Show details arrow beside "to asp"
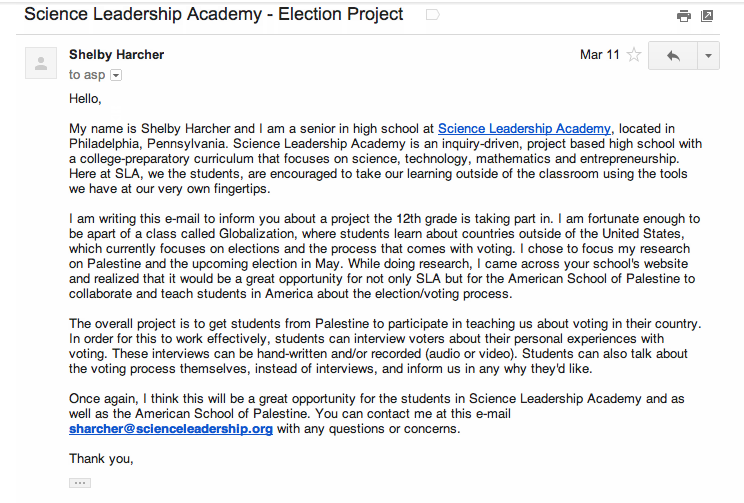The width and height of the screenshot is (744, 503). [x=116, y=75]
